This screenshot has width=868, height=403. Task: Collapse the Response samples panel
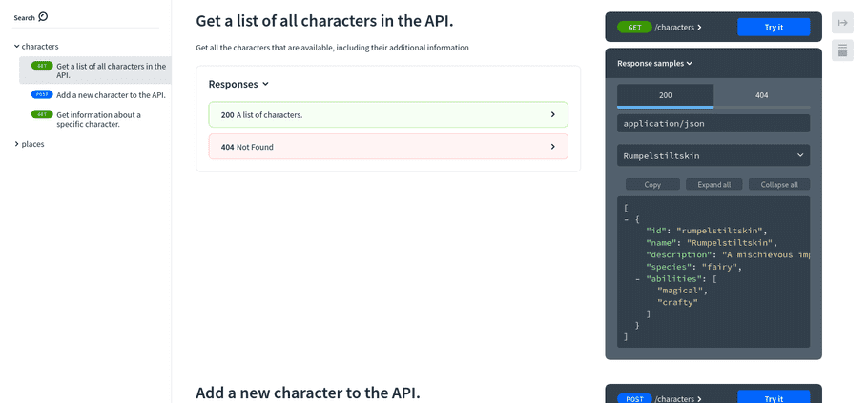(x=655, y=64)
